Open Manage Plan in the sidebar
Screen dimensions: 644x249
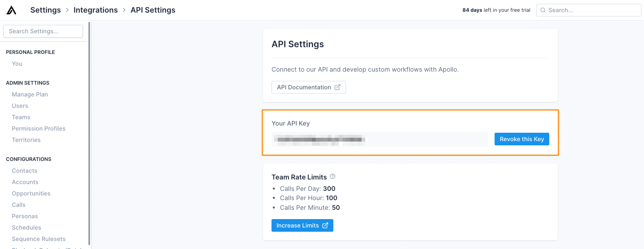30,94
